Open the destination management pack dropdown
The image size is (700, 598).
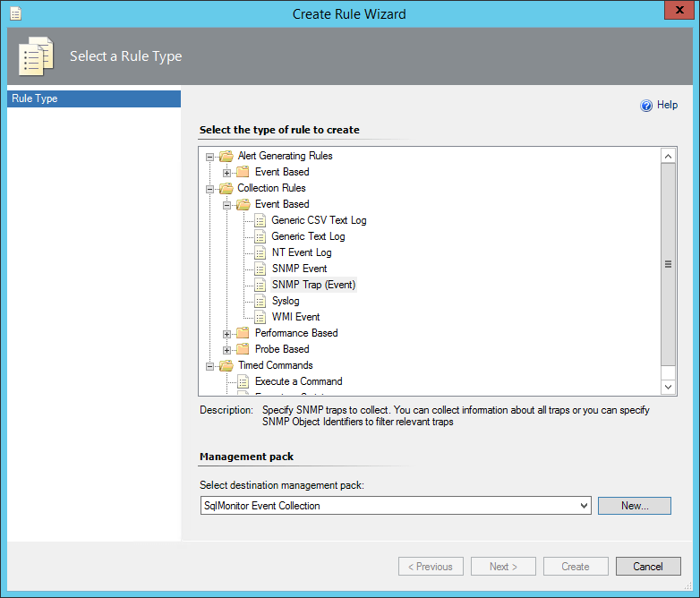pyautogui.click(x=584, y=506)
